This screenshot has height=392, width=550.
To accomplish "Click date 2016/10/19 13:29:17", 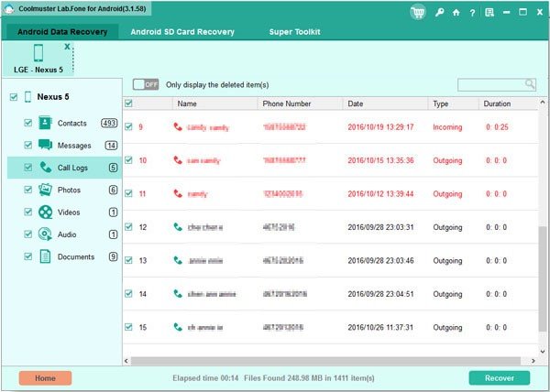I will [380, 127].
